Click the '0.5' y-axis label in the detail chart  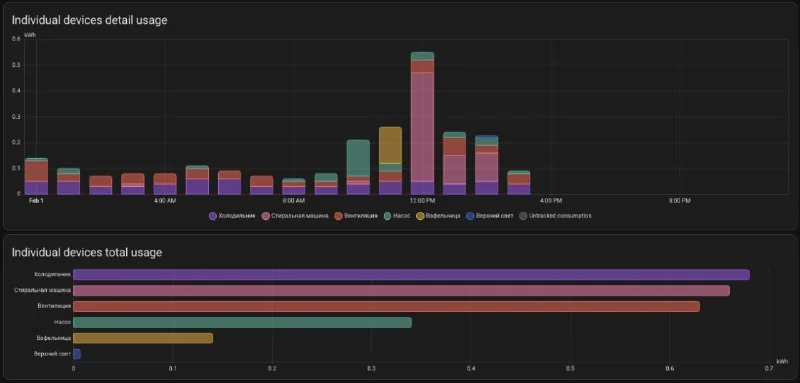pyautogui.click(x=17, y=65)
